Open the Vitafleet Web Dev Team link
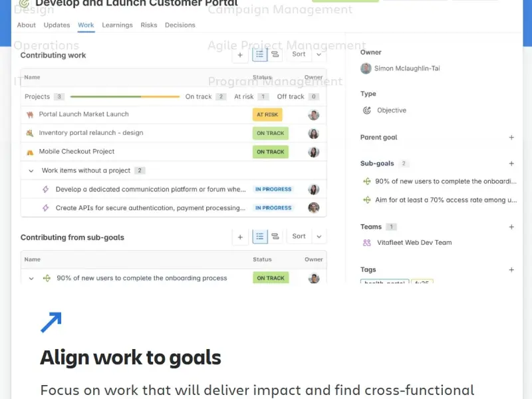 coord(414,243)
